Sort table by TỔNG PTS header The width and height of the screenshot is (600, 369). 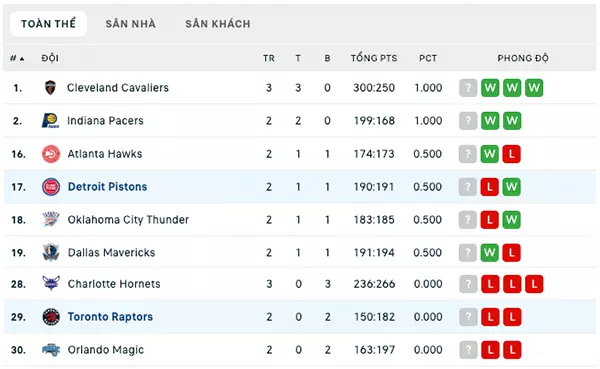point(374,58)
